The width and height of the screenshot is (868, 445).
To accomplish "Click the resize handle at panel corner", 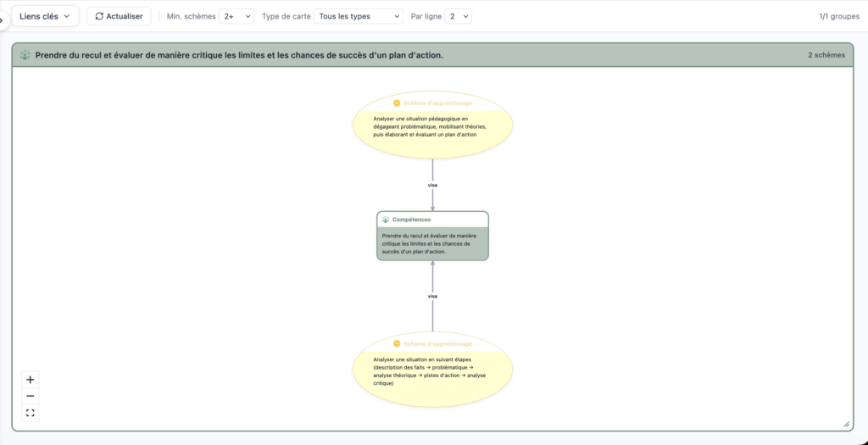I will pyautogui.click(x=847, y=424).
